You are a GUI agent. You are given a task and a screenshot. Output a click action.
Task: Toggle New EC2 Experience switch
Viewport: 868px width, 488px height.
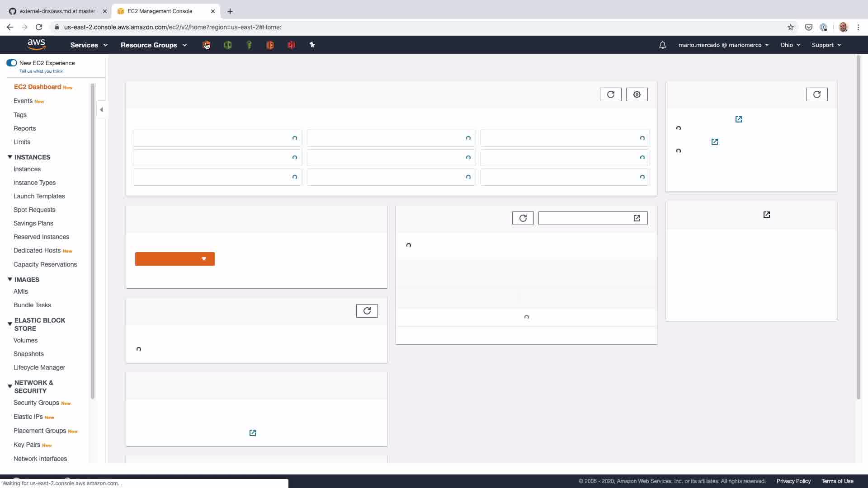(x=12, y=63)
